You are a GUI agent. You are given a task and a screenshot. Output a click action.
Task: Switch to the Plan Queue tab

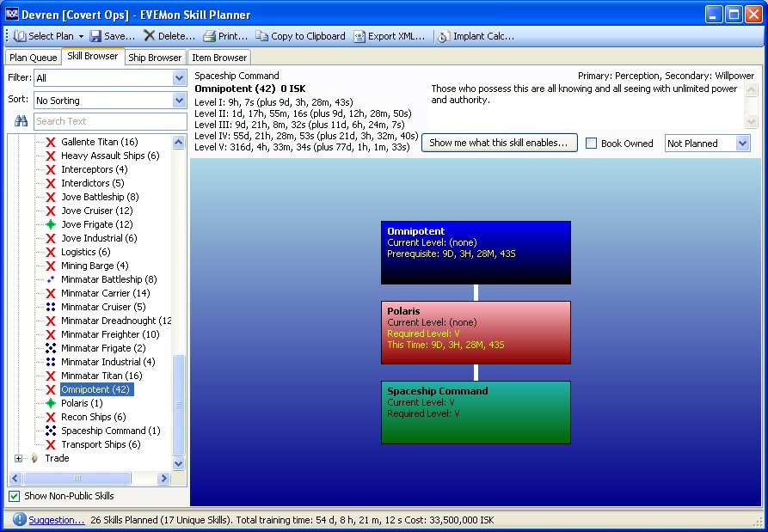34,58
